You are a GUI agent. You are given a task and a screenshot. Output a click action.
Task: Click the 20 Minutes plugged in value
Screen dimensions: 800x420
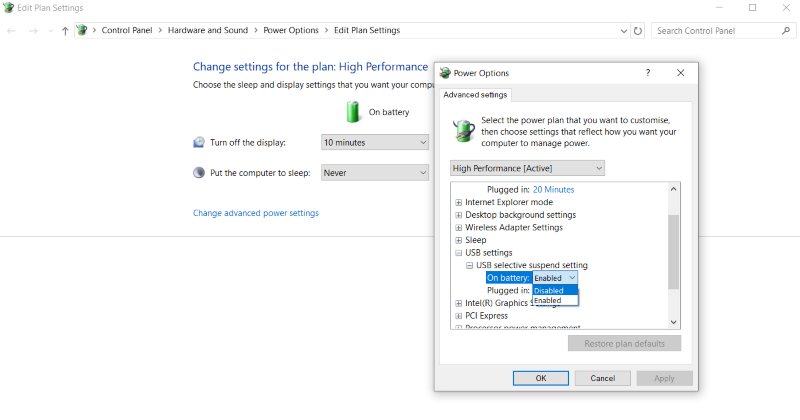tap(554, 189)
